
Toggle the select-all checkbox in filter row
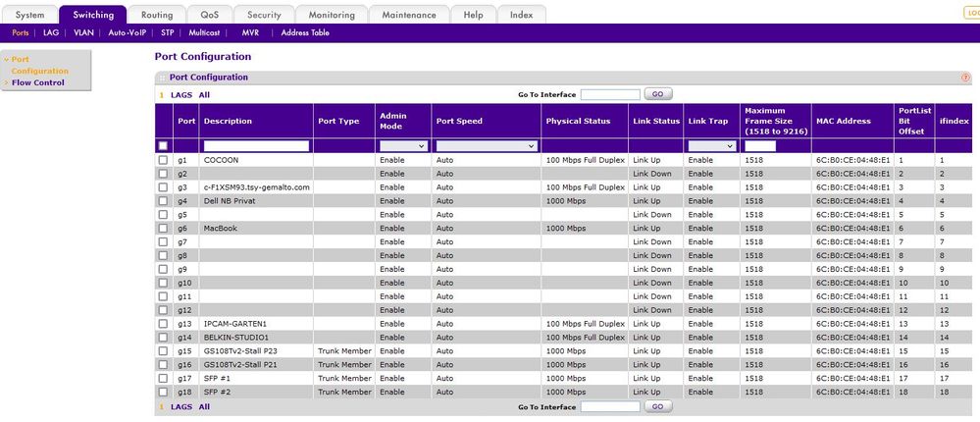[x=163, y=146]
